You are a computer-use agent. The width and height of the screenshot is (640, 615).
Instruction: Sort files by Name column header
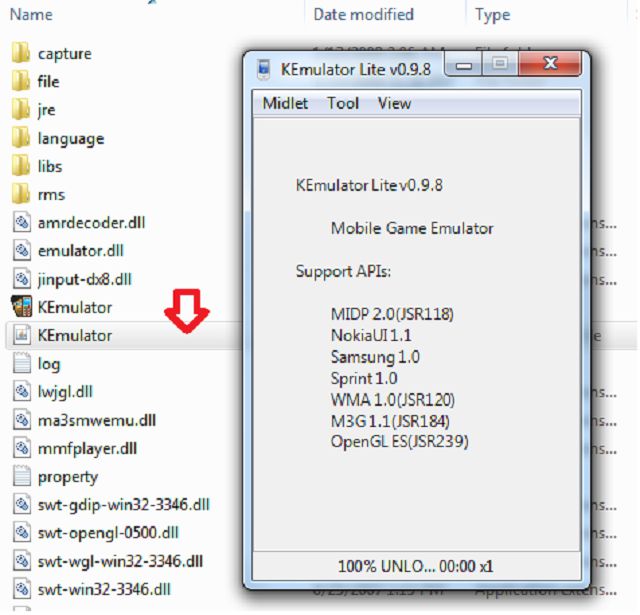(31, 15)
